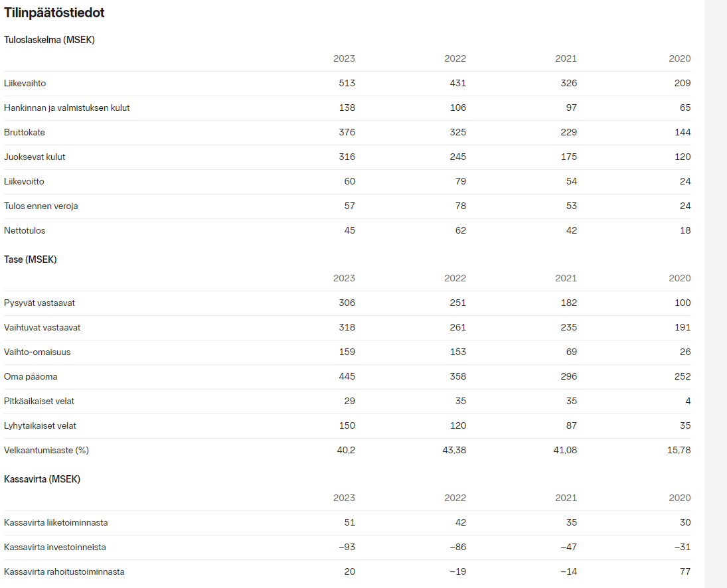
Task: Select Oma pääoma 2023 value 445
Action: coord(347,377)
